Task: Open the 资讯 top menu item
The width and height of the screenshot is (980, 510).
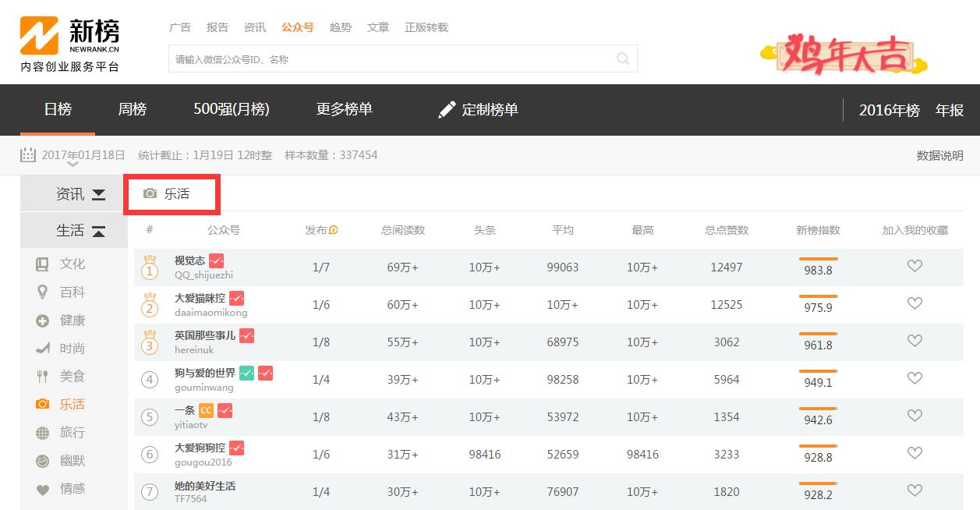Action: click(x=255, y=27)
